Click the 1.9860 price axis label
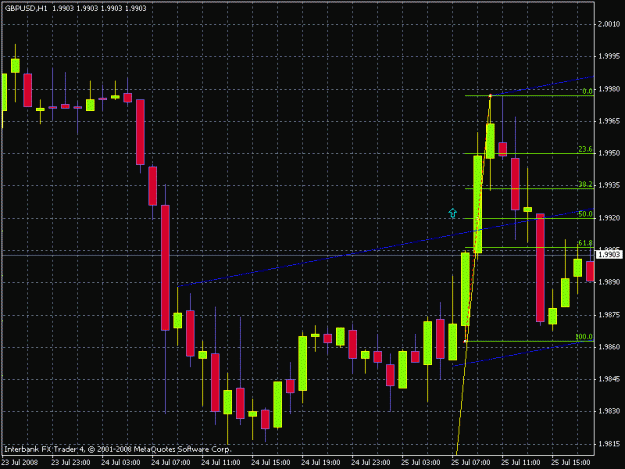This screenshot has width=625, height=469. (609, 347)
